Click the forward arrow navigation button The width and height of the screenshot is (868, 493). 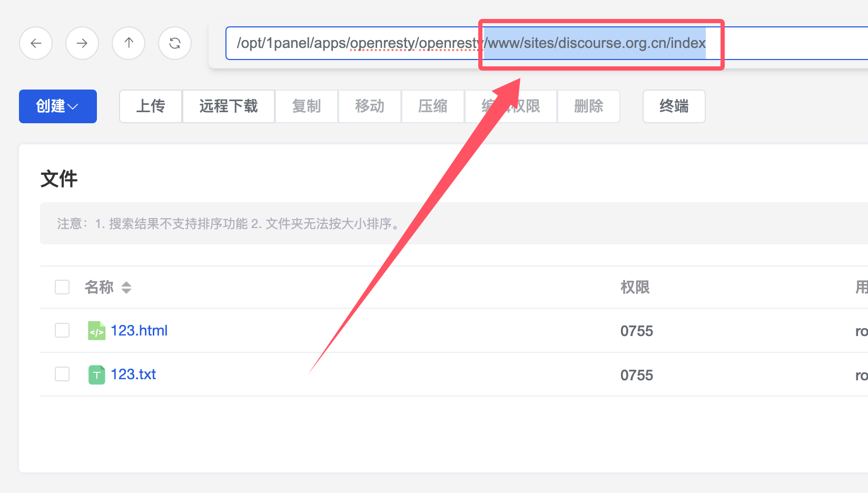click(x=82, y=43)
